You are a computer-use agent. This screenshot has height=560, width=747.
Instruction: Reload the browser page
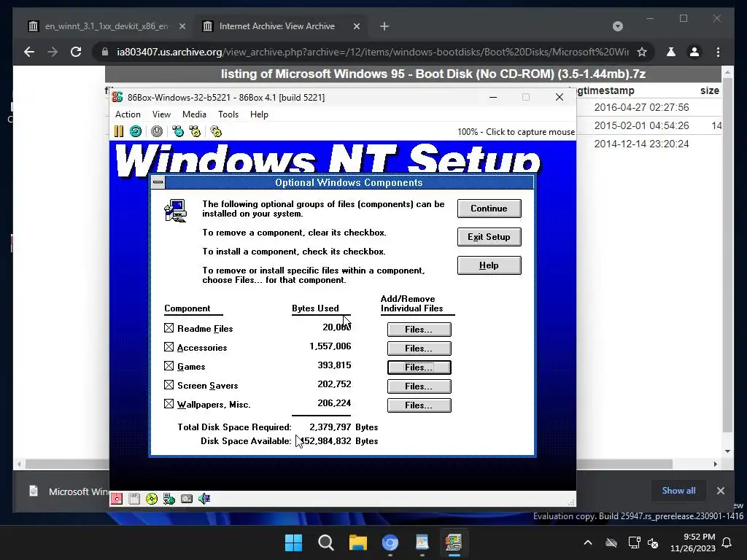tap(76, 52)
